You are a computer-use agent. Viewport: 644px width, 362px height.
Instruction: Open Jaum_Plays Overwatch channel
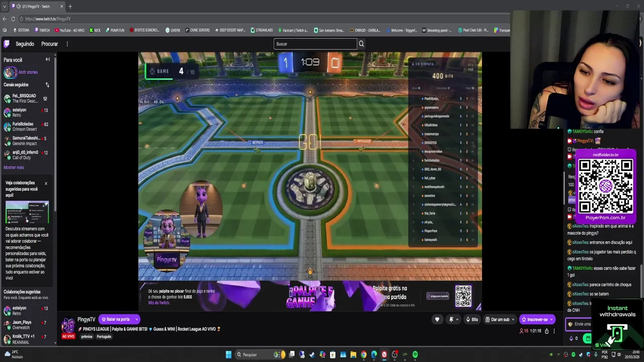(x=26, y=325)
